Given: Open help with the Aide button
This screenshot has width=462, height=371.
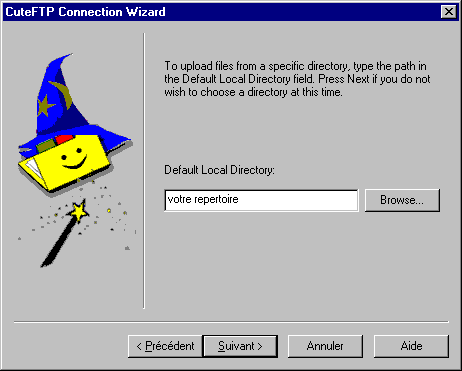Looking at the screenshot, I should coord(411,346).
